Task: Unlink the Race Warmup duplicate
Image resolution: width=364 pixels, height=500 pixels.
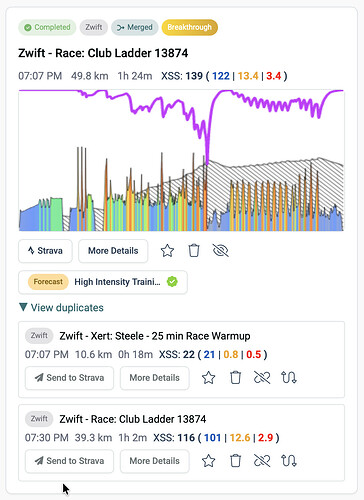Action: tap(262, 378)
